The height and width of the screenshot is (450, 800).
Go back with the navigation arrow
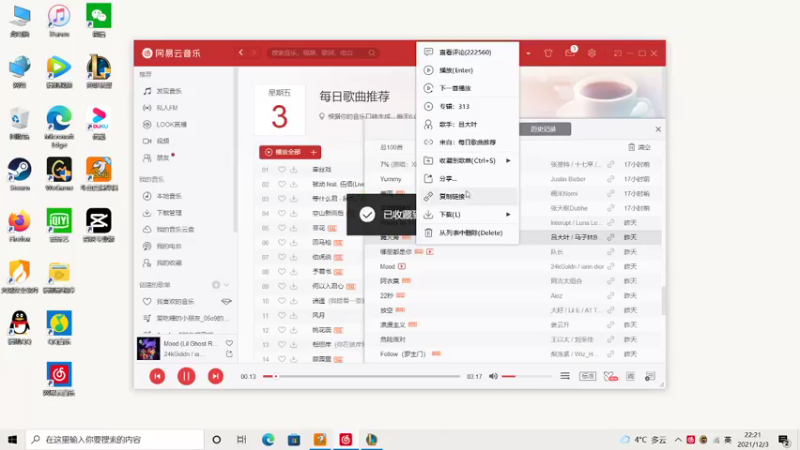(241, 53)
